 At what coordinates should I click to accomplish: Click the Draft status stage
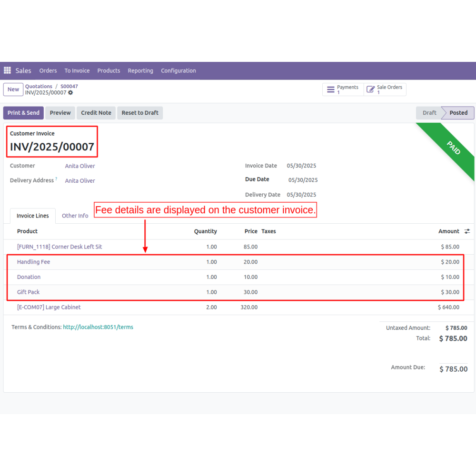pos(429,113)
